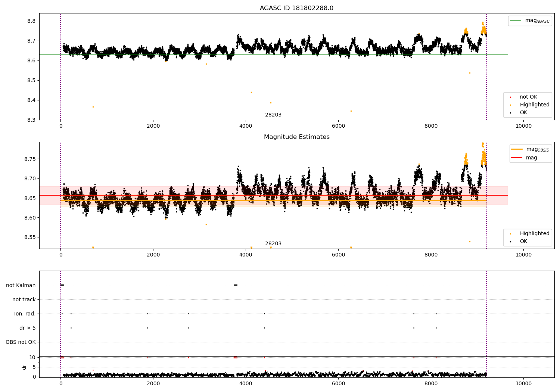Click the rotated "dr" axis label
The width and height of the screenshot is (560, 392).
(x=24, y=367)
